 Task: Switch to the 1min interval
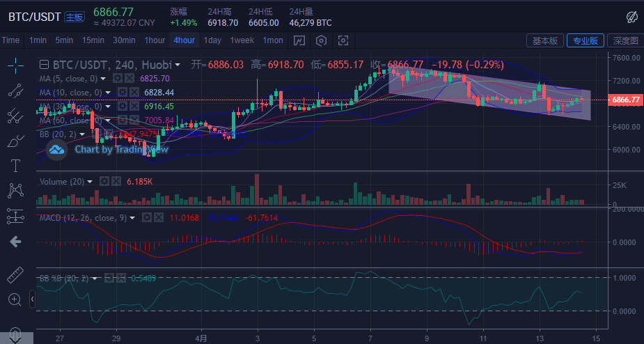pos(38,40)
